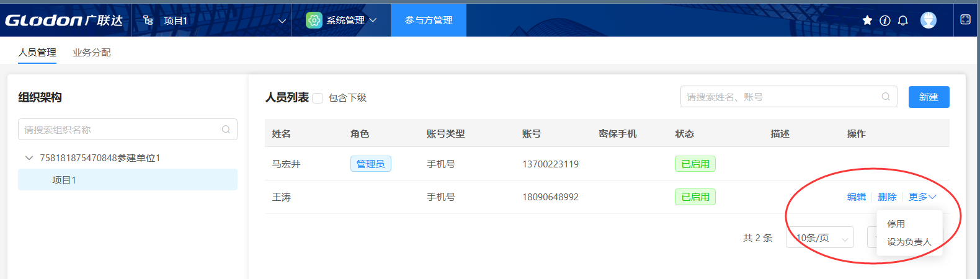Click the name 王涛
980x279 pixels.
(x=281, y=197)
